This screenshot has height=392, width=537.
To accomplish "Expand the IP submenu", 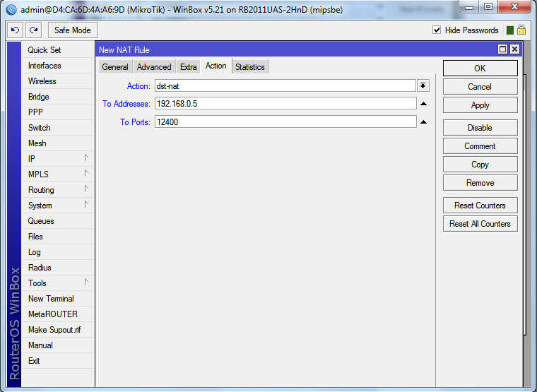I will point(58,159).
